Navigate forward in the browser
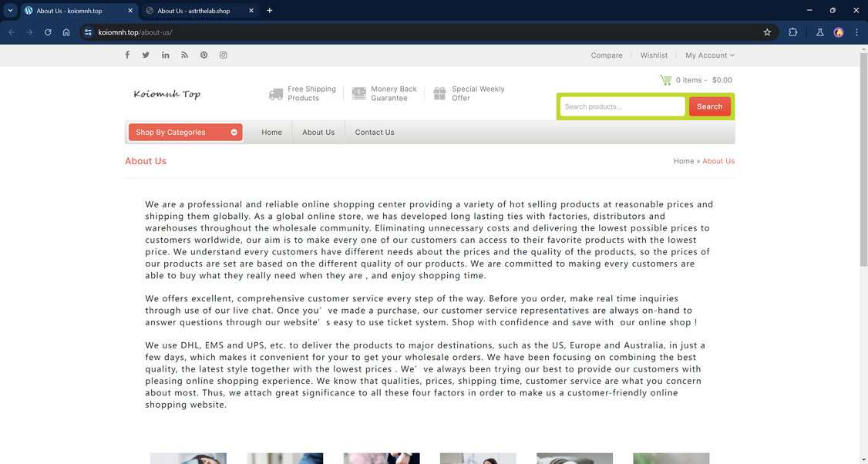 click(x=29, y=32)
